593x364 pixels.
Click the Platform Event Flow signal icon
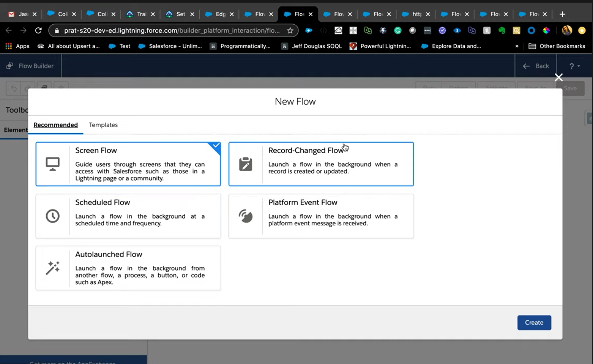[246, 216]
